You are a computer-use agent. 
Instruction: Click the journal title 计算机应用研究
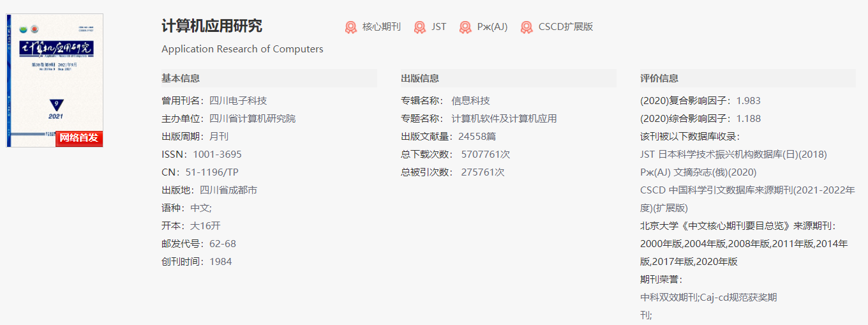coord(212,26)
